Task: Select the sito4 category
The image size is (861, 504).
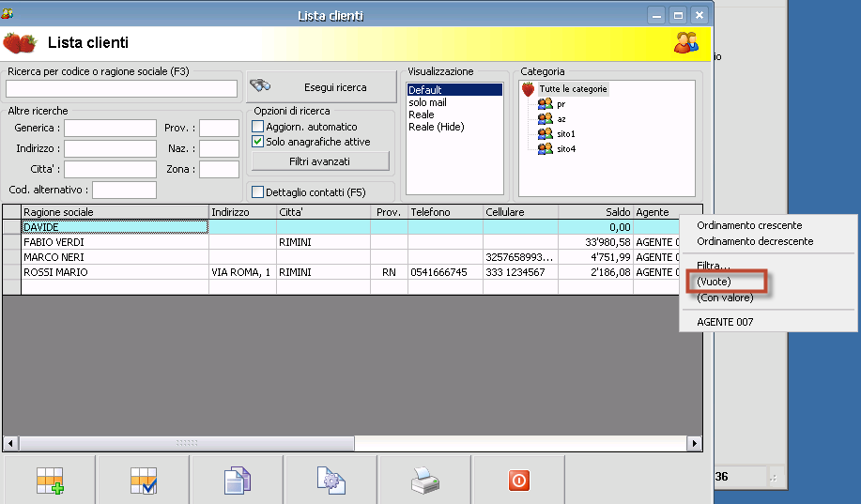Action: [x=566, y=148]
